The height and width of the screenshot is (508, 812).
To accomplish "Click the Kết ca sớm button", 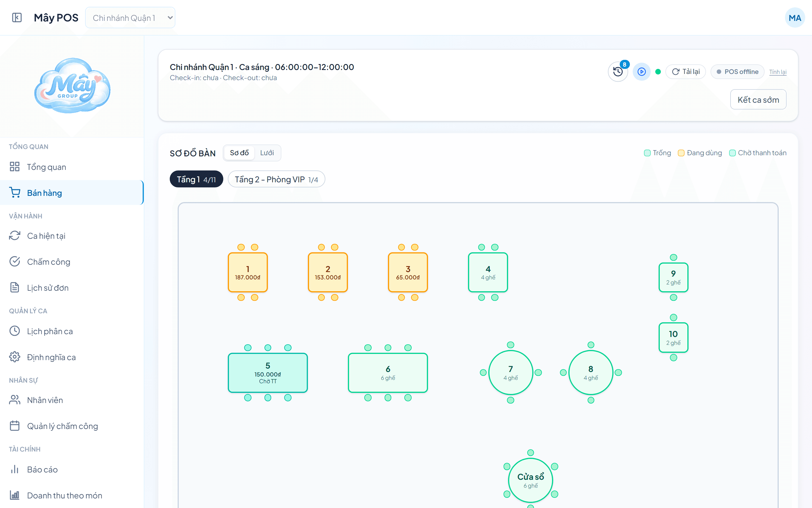I will point(758,99).
